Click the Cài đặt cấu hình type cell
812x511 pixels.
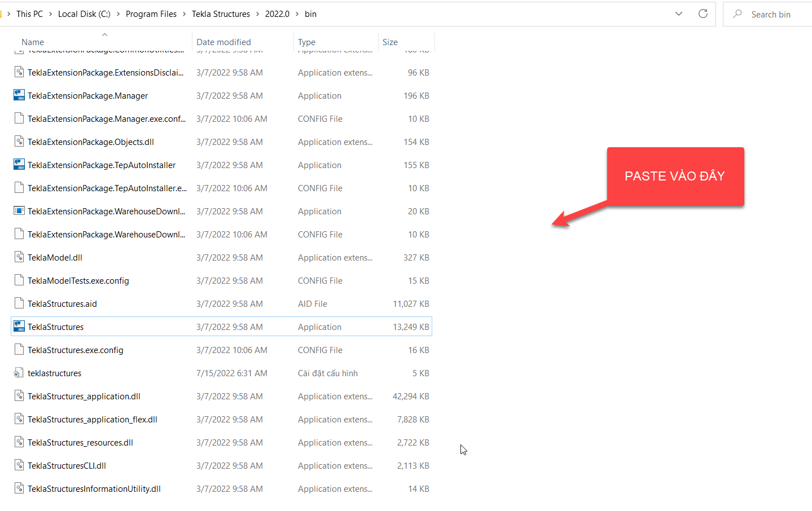click(x=328, y=373)
